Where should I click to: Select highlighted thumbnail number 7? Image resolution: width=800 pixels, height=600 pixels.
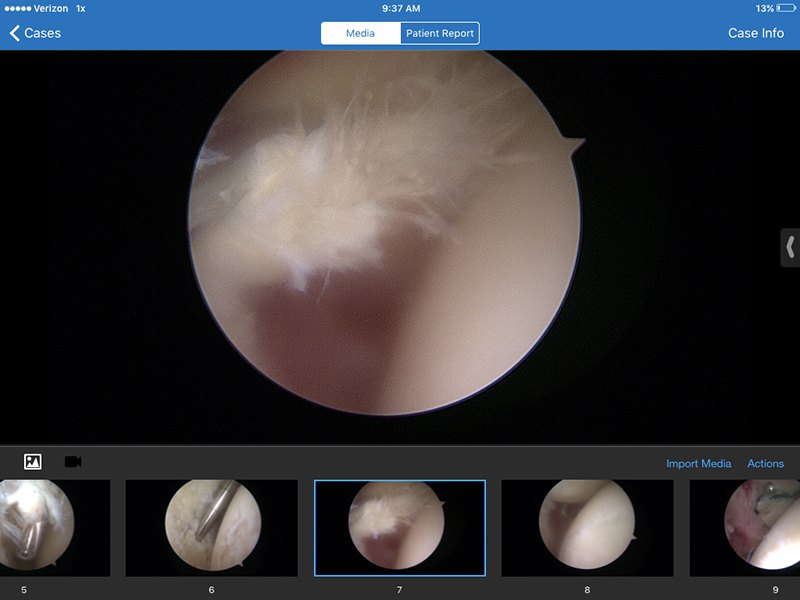(400, 528)
